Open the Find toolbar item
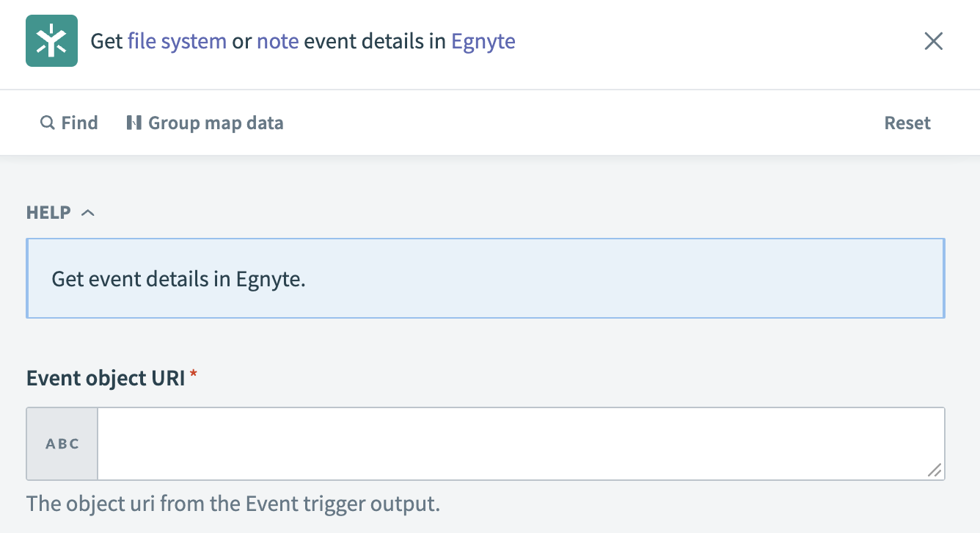The image size is (980, 533). 69,123
